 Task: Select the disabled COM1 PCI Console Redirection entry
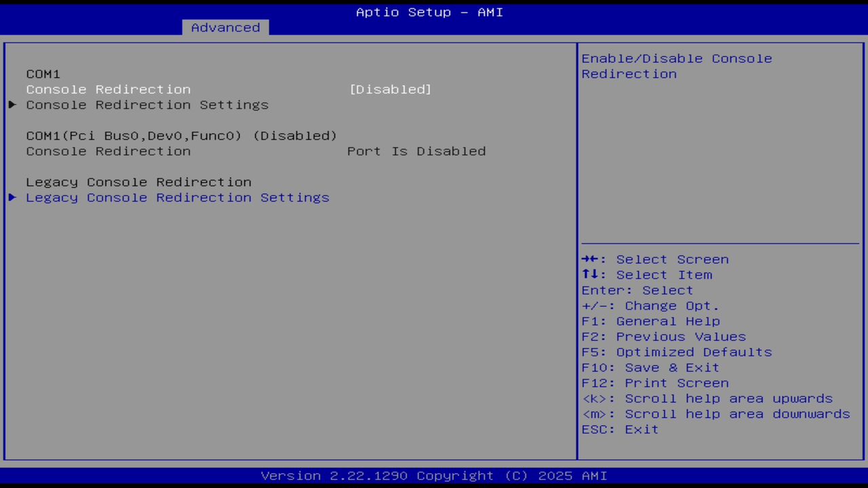[181, 136]
